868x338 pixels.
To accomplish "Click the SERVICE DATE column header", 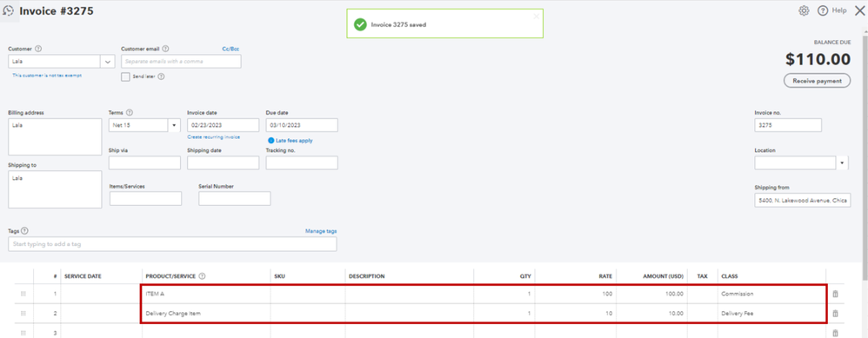I will point(83,276).
